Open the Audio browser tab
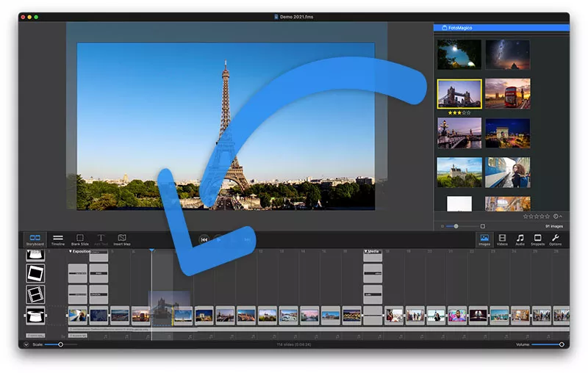 tap(520, 239)
